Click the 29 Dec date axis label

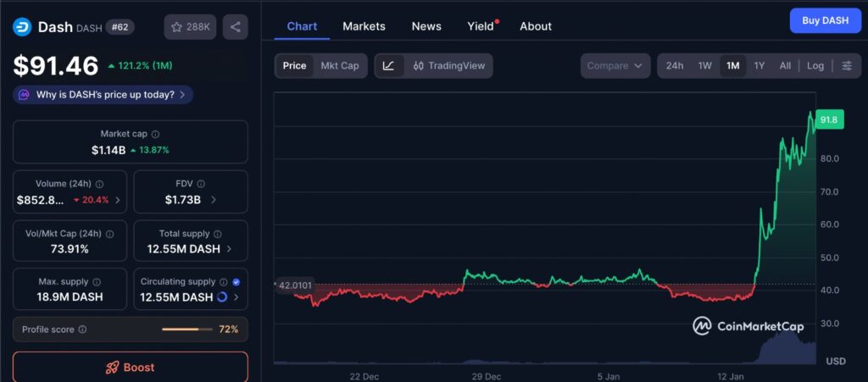[487, 376]
